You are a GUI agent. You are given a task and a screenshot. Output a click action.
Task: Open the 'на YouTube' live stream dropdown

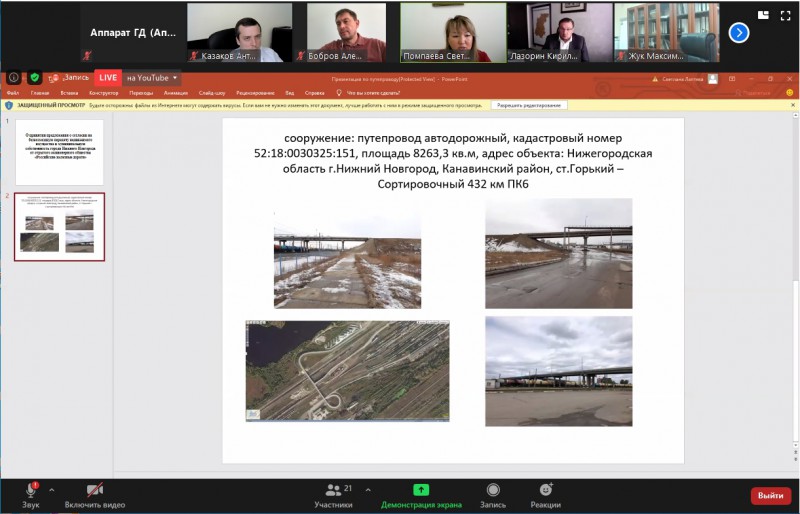[152, 77]
